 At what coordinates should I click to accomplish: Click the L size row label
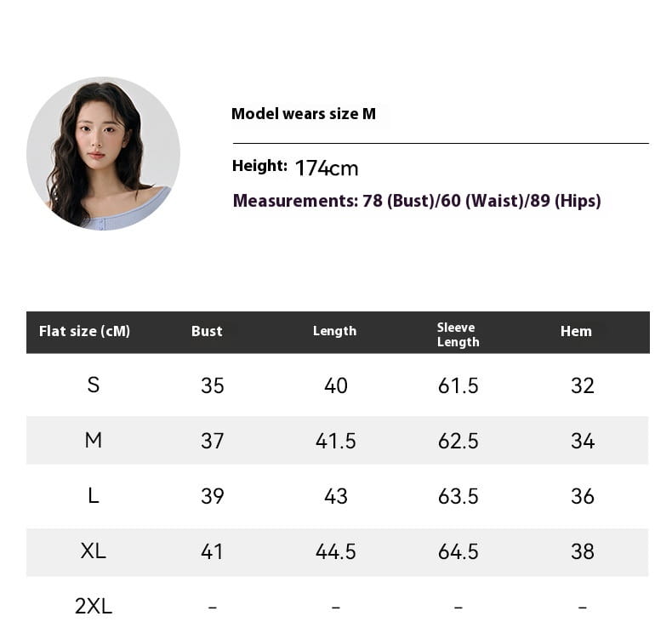pos(94,496)
